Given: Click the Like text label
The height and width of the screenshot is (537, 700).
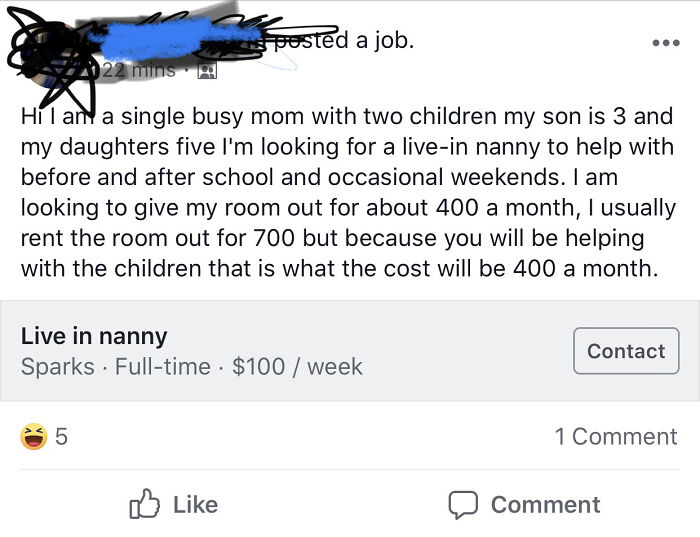Looking at the screenshot, I should [x=195, y=505].
